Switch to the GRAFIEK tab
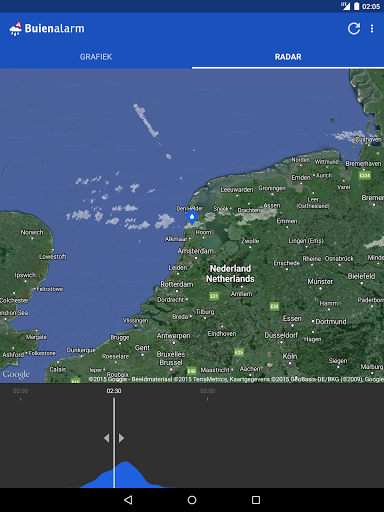 pos(96,57)
